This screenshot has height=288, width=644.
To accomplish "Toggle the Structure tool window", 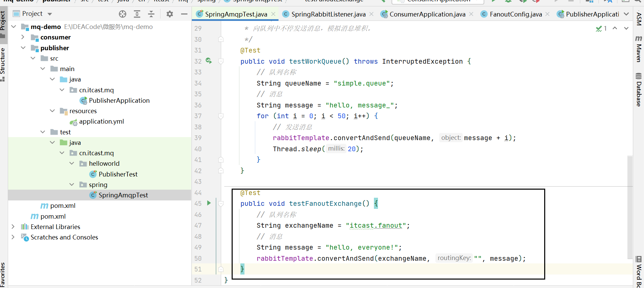I will (3, 64).
